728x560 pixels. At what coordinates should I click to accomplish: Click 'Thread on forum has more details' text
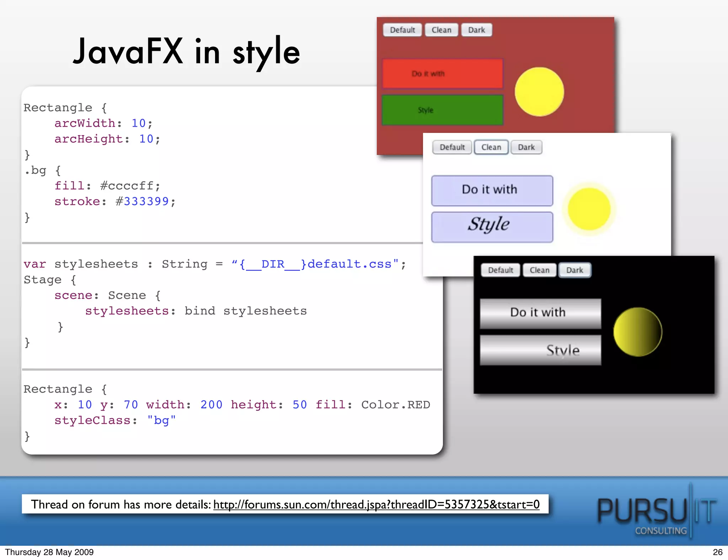click(121, 505)
